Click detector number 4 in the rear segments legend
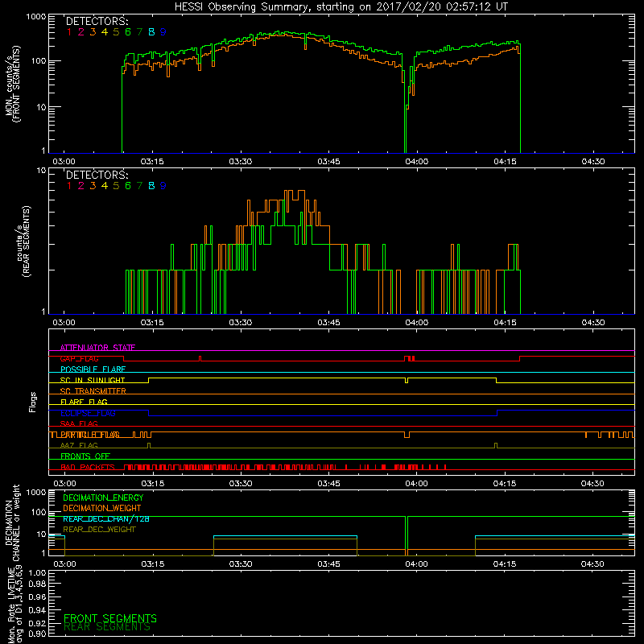This screenshot has height=644, width=644. pyautogui.click(x=105, y=186)
